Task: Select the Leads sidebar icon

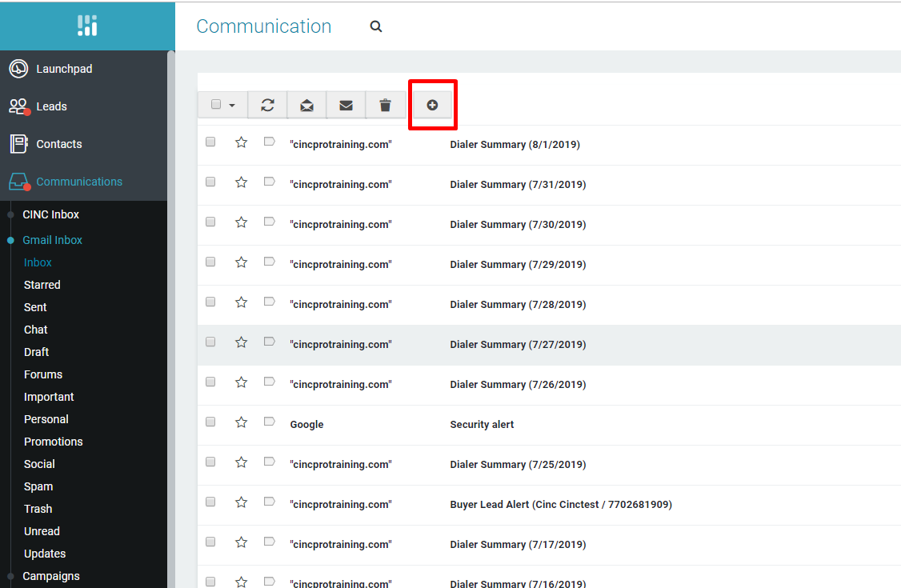Action: click(18, 106)
